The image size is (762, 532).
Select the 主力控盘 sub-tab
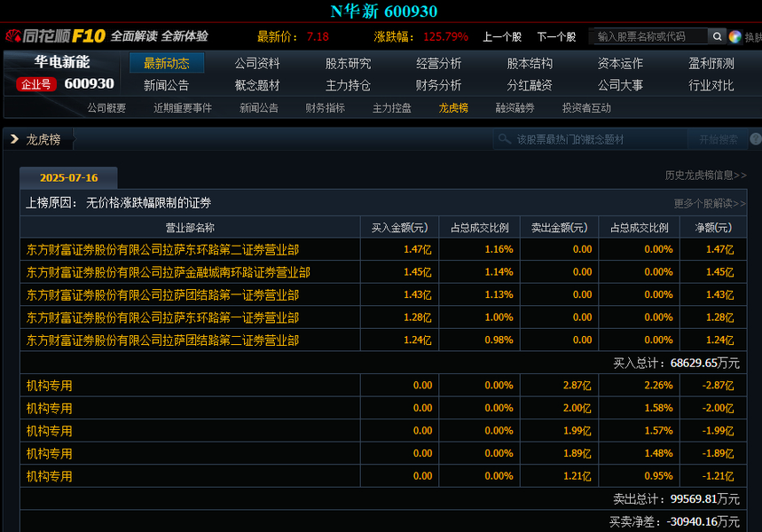(x=392, y=108)
